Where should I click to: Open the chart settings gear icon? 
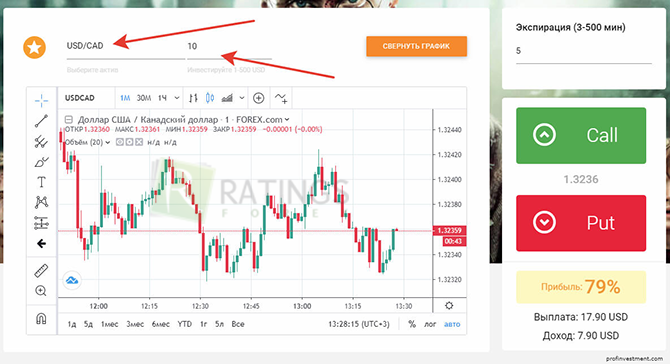449,305
